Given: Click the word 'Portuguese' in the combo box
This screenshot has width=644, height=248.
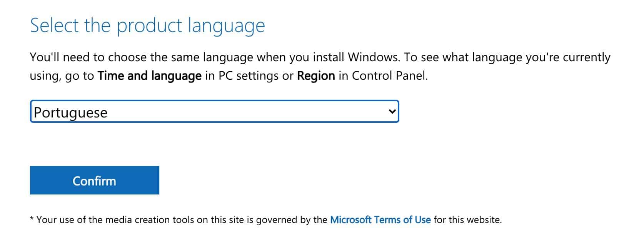Looking at the screenshot, I should click(70, 112).
